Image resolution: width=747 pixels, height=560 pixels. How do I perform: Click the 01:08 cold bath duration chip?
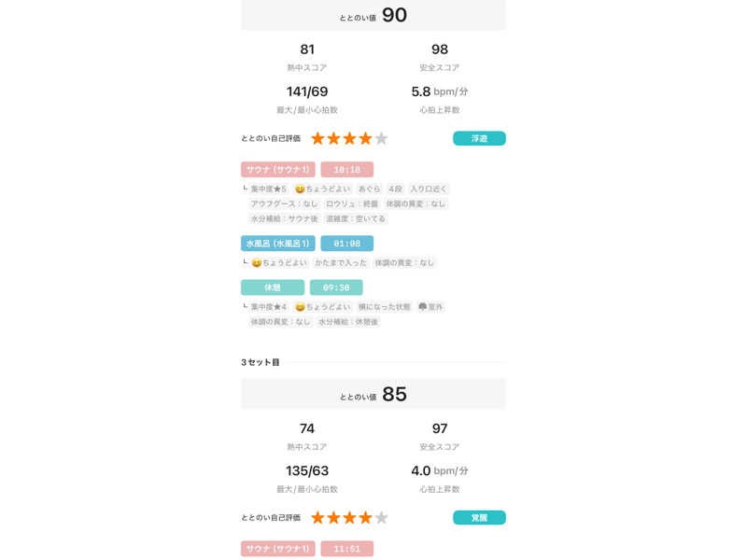tap(346, 244)
